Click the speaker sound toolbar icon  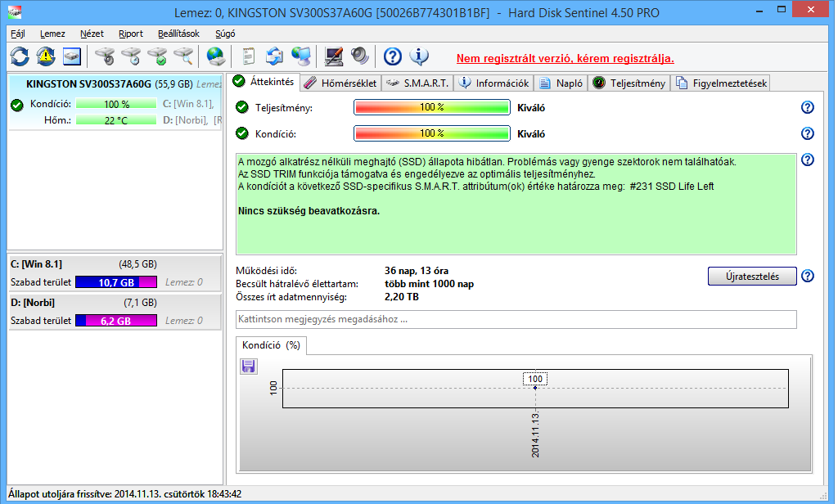click(360, 56)
